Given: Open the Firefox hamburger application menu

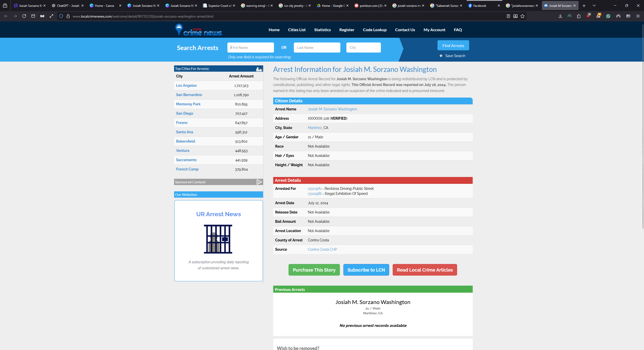Looking at the screenshot, I should coord(638,16).
